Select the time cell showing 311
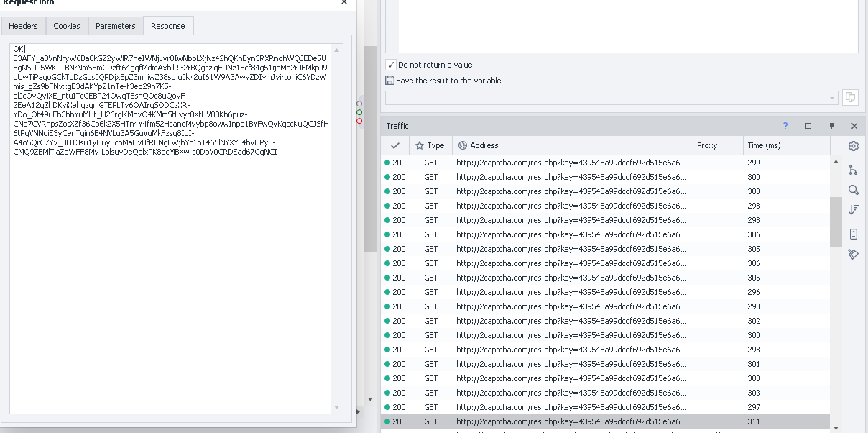The width and height of the screenshot is (868, 433). coord(754,421)
